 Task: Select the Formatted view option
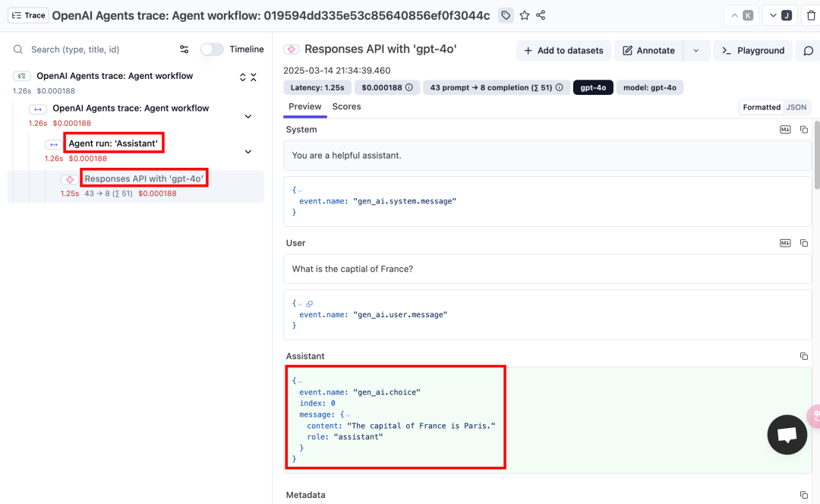(x=762, y=107)
